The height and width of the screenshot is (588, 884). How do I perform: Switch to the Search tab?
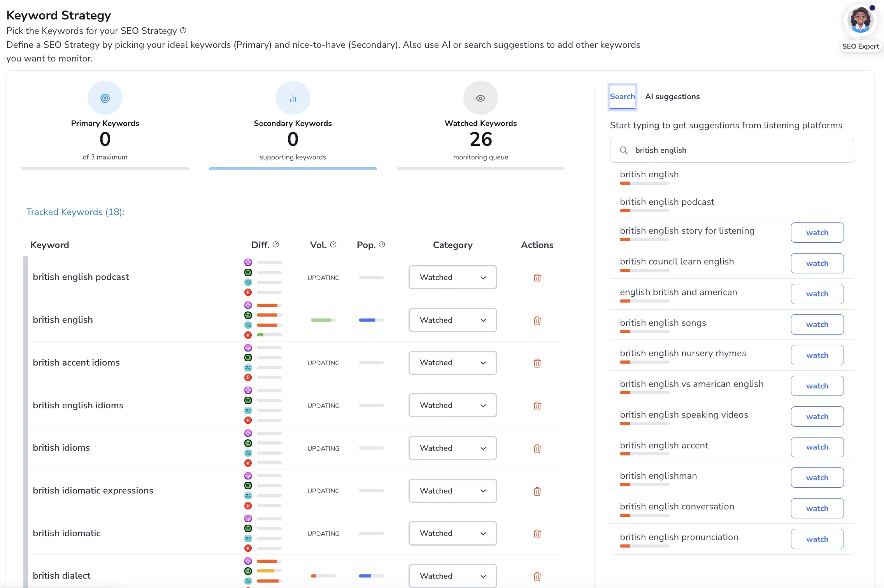622,97
